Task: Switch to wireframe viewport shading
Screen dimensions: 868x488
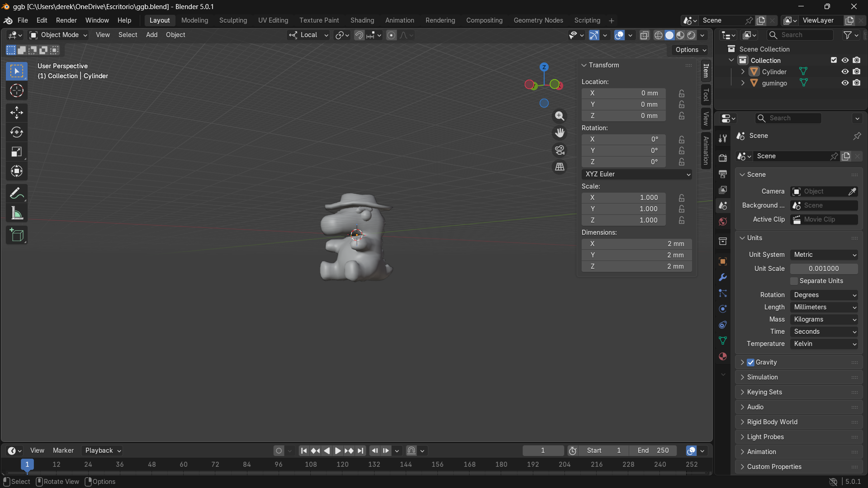Action: [659, 35]
